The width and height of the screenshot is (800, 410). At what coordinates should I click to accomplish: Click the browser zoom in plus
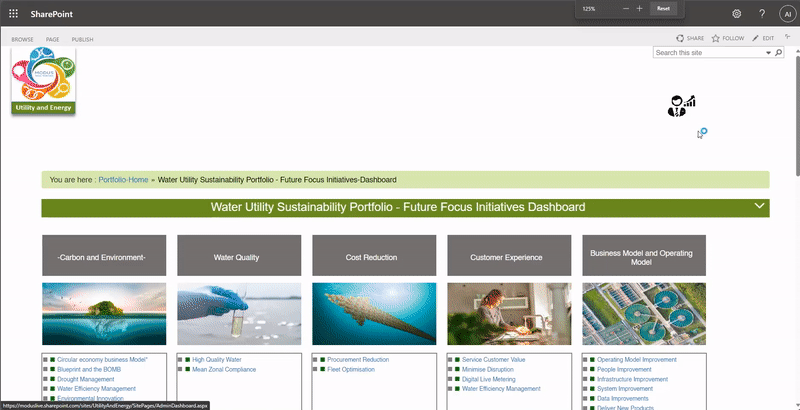pyautogui.click(x=639, y=9)
